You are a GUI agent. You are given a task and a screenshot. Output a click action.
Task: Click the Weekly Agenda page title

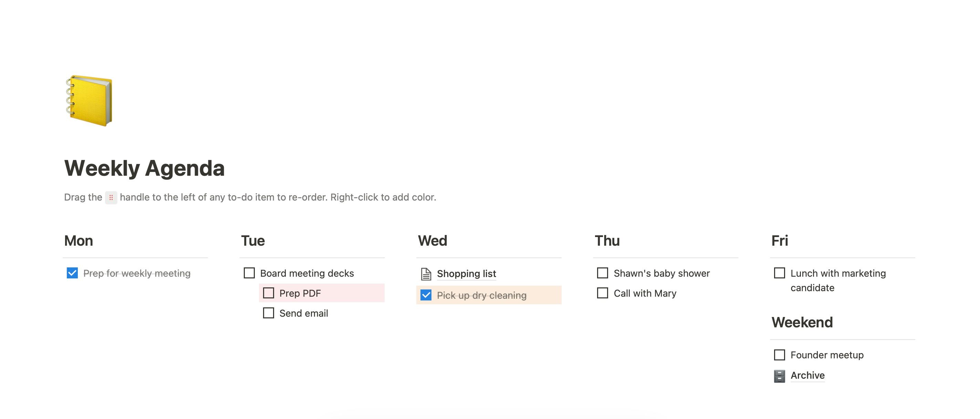pyautogui.click(x=145, y=168)
